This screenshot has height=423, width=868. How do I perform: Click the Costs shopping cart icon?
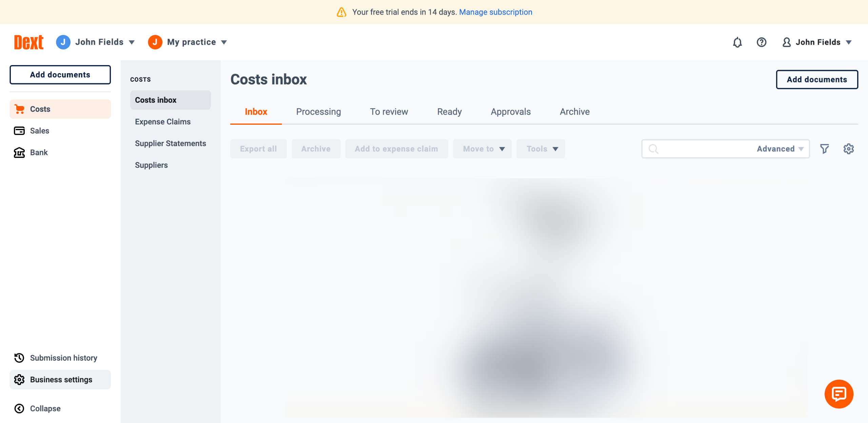click(19, 109)
